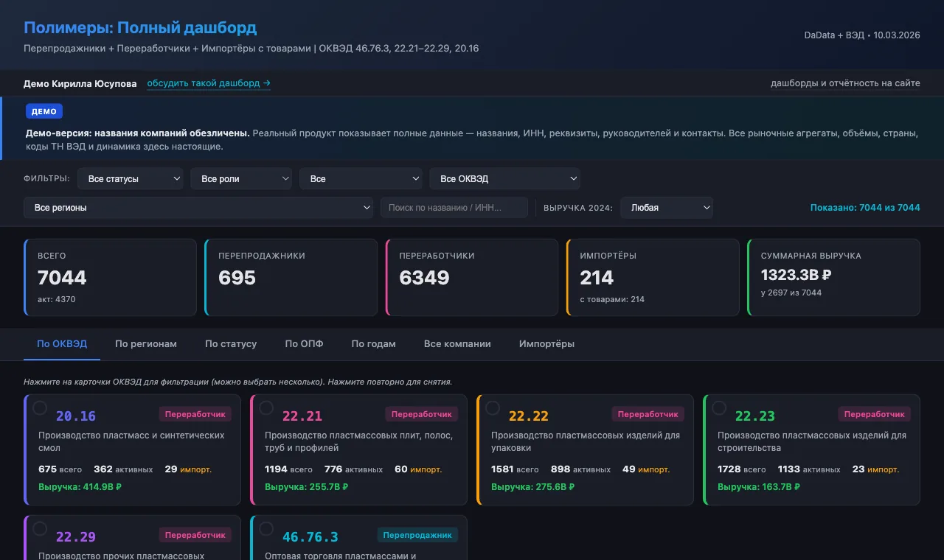Click the '1133 активных' count
Screen dimensions: 944x560
click(809, 469)
